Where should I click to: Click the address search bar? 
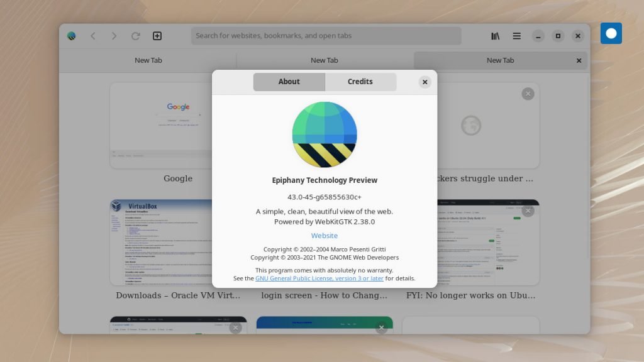(326, 36)
